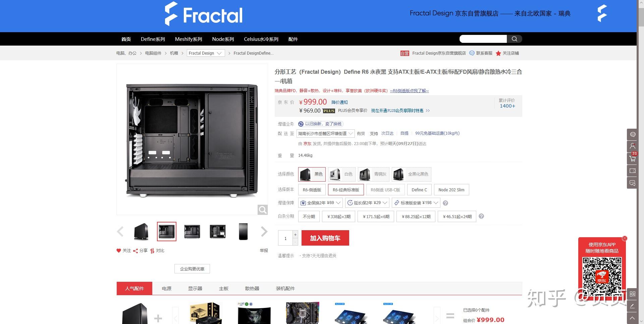The image size is (644, 324).
Task: Increase quantity with plus stepper
Action: 295,234
